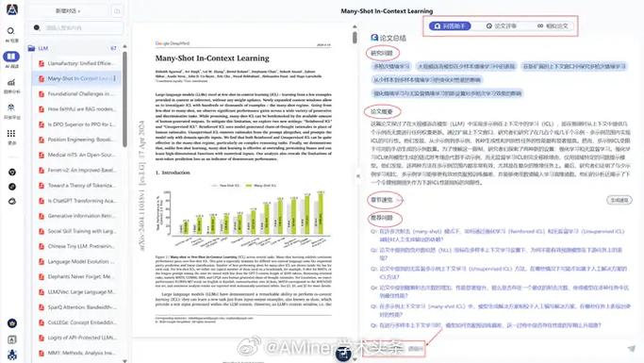Viewport: 644px width, 363px height.
Task: Click the LLM folder icon
Action: coord(31,48)
